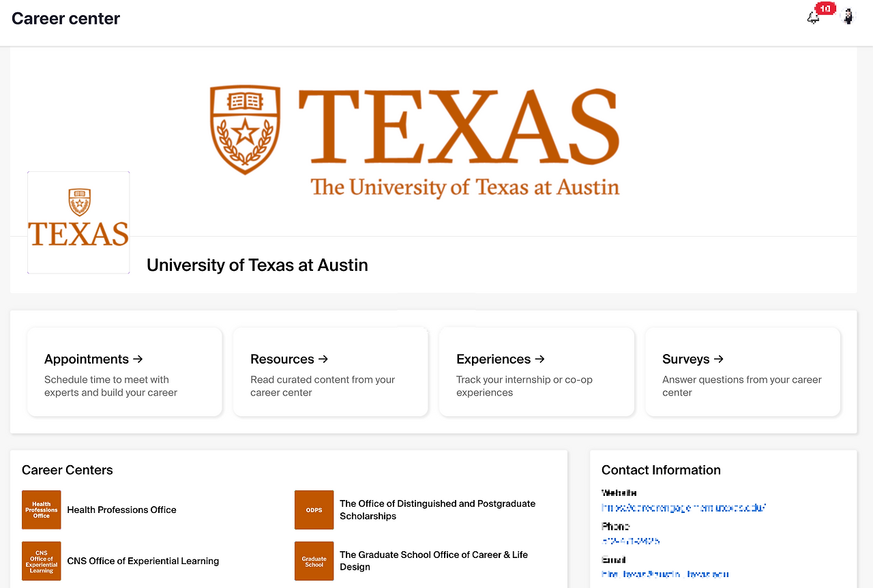Open Health Professions Office link
873x588 pixels.
coord(121,510)
